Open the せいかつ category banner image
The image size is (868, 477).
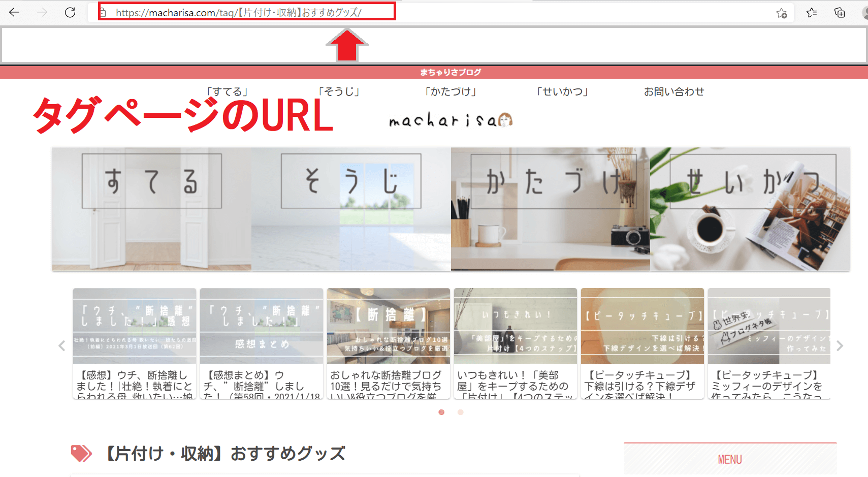pos(750,209)
